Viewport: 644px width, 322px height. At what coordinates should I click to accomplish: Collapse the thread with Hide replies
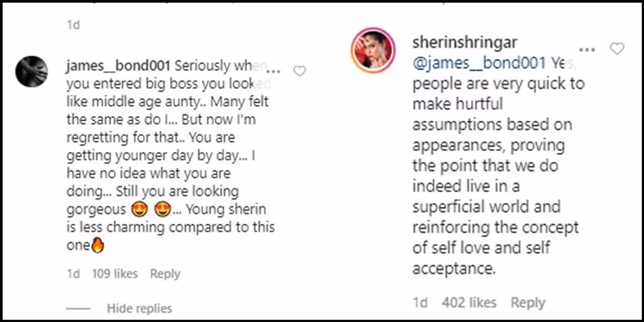coord(139,308)
